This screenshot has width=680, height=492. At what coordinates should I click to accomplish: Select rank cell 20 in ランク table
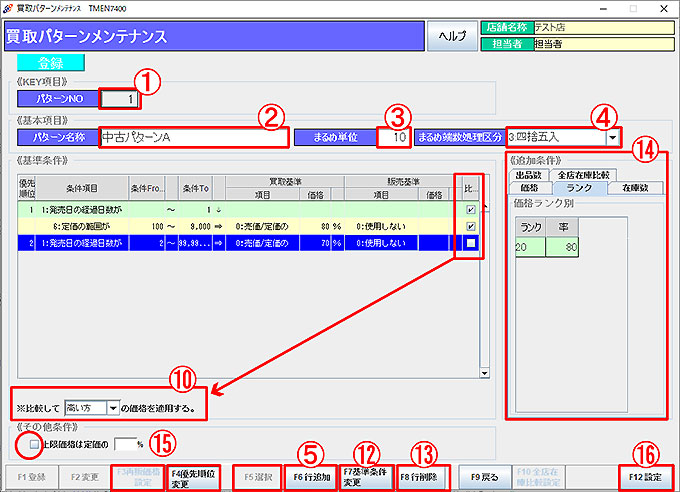(x=530, y=247)
